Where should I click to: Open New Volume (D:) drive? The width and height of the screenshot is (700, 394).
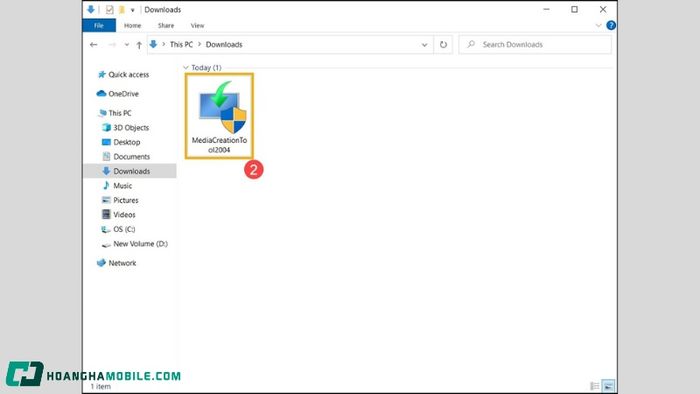(134, 244)
